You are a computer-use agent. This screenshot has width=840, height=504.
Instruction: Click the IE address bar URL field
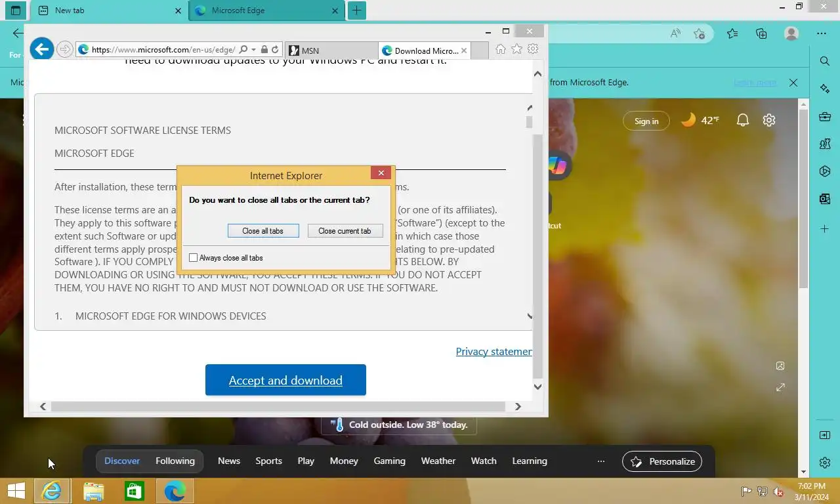coord(163,50)
